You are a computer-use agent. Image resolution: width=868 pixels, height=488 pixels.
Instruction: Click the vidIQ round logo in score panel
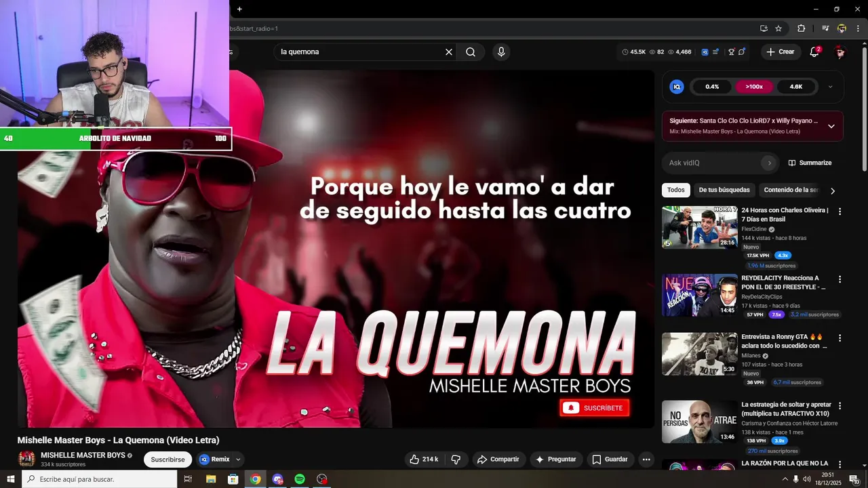677,87
